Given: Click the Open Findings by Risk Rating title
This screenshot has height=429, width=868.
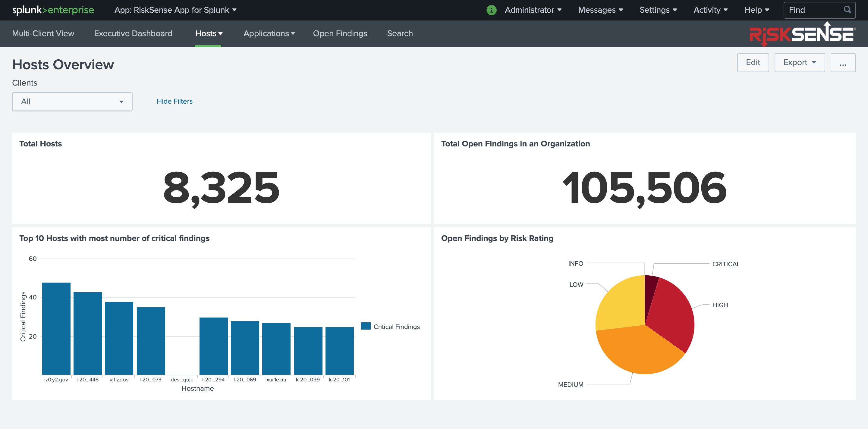Looking at the screenshot, I should [x=497, y=238].
